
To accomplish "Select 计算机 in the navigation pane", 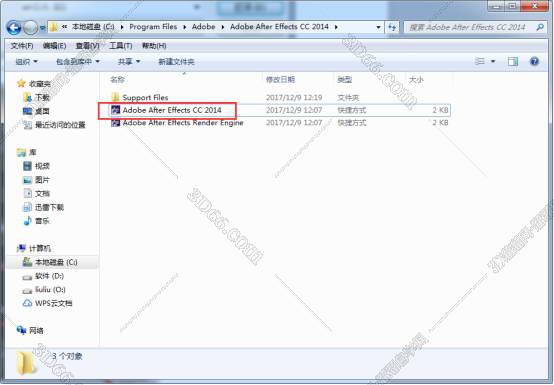I will pos(40,248).
